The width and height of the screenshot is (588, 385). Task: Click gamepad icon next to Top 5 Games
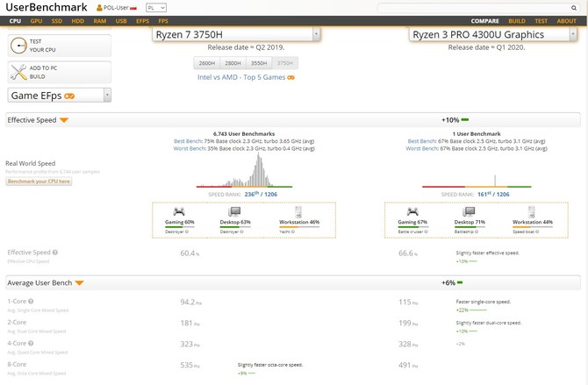click(x=291, y=77)
